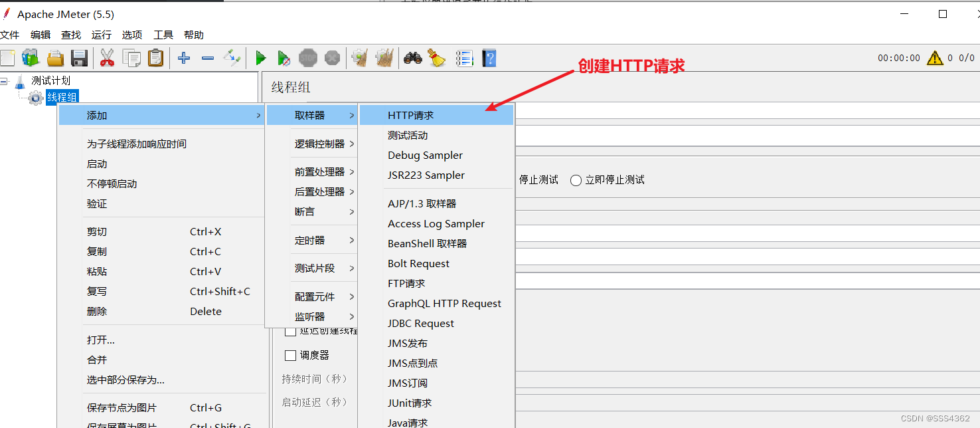
Task: Open the Function Helper list icon
Action: pos(465,58)
